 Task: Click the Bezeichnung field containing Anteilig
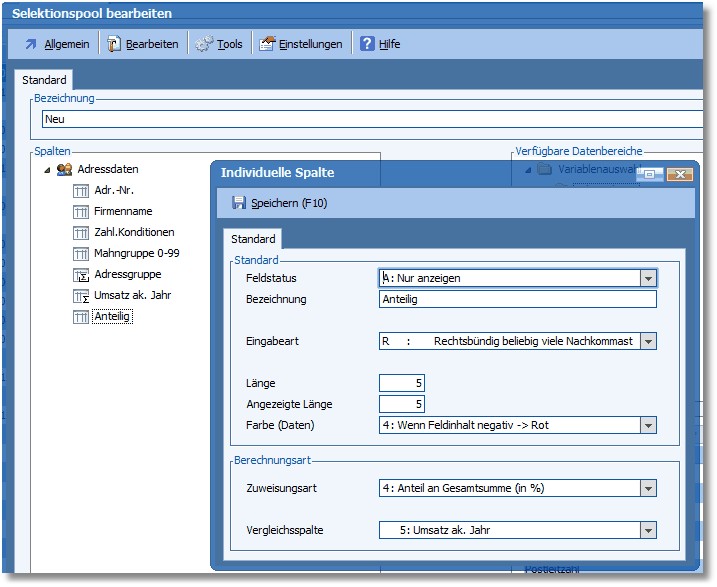pos(517,299)
